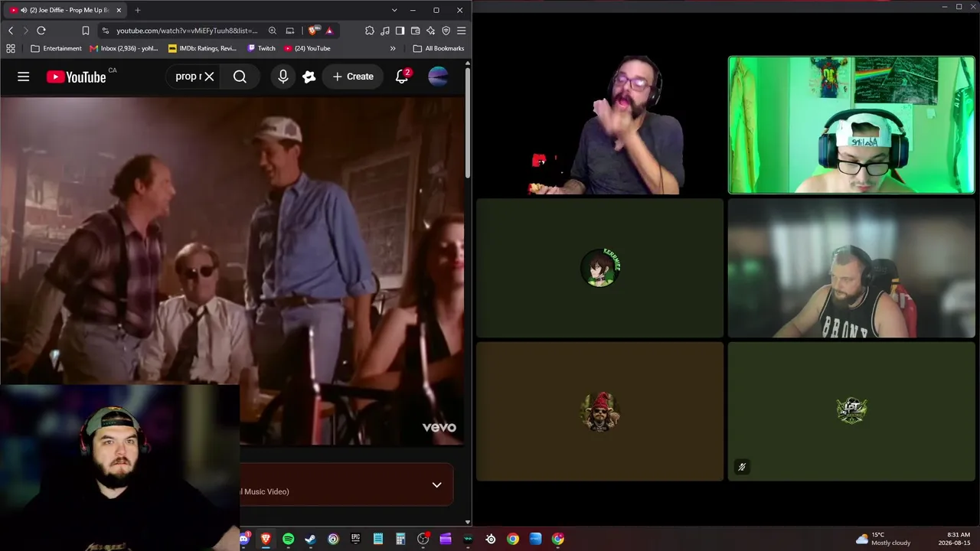Viewport: 980px width, 551px height.
Task: Open the weather widget showing 15°C
Action: tap(884, 539)
